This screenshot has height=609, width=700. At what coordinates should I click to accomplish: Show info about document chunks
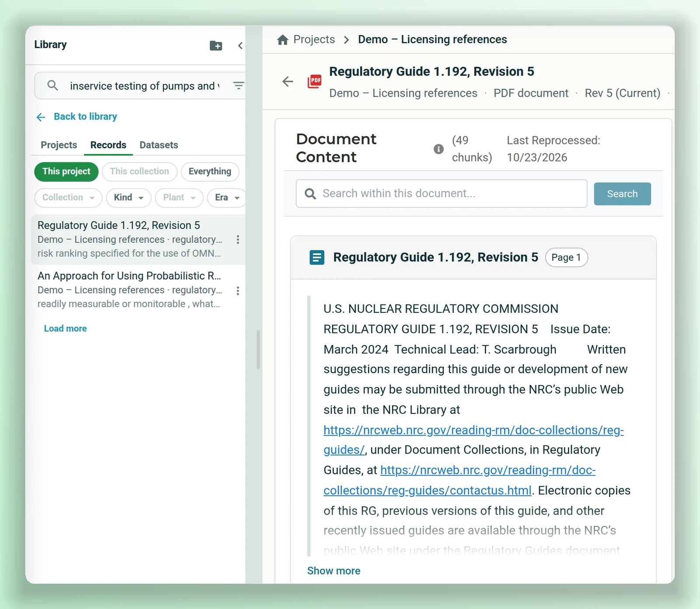click(x=438, y=149)
